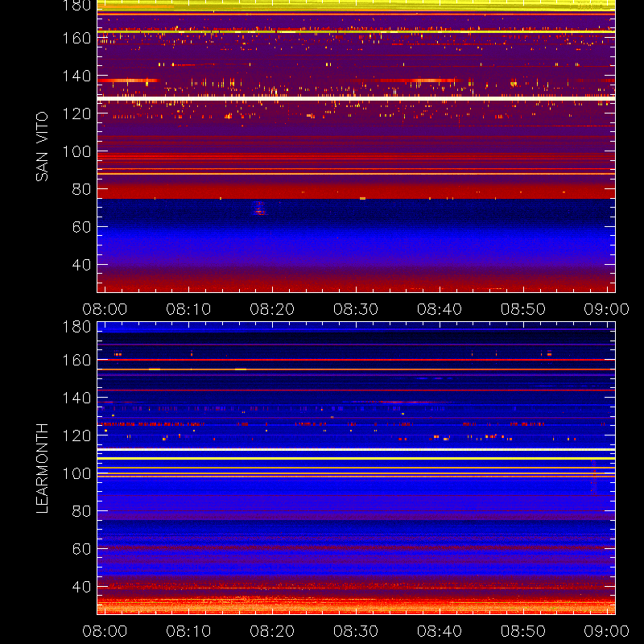Viewport: 644px width, 644px height.
Task: Choose the 180 frequency label on Learmonth axis
Action: [76, 327]
